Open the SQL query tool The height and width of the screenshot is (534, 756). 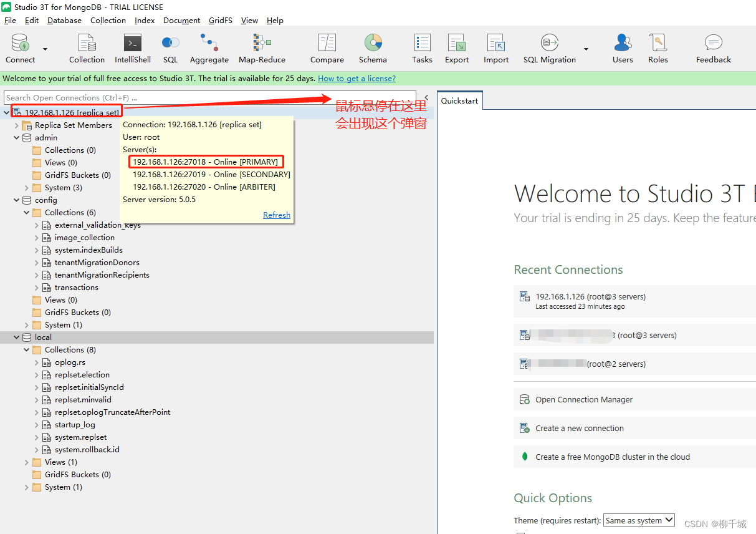coord(170,49)
